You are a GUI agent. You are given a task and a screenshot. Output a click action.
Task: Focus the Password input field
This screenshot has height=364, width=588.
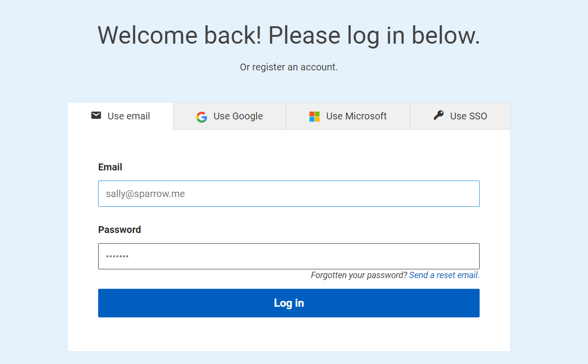289,256
